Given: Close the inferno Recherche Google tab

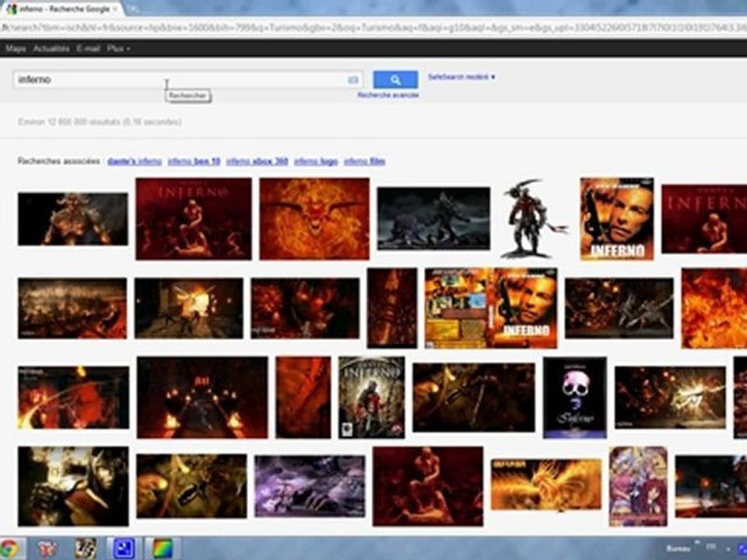Looking at the screenshot, I should coord(114,9).
